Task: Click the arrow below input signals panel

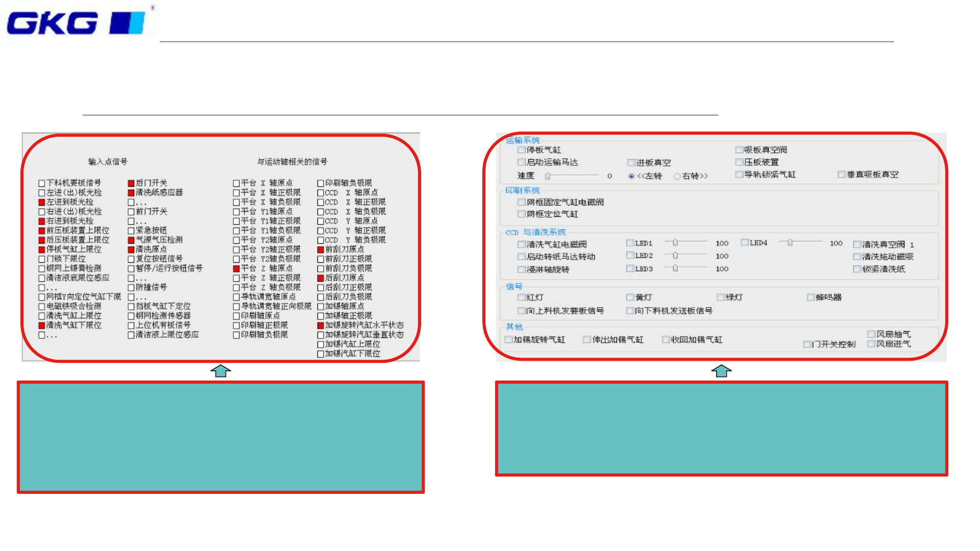Action: pos(220,371)
